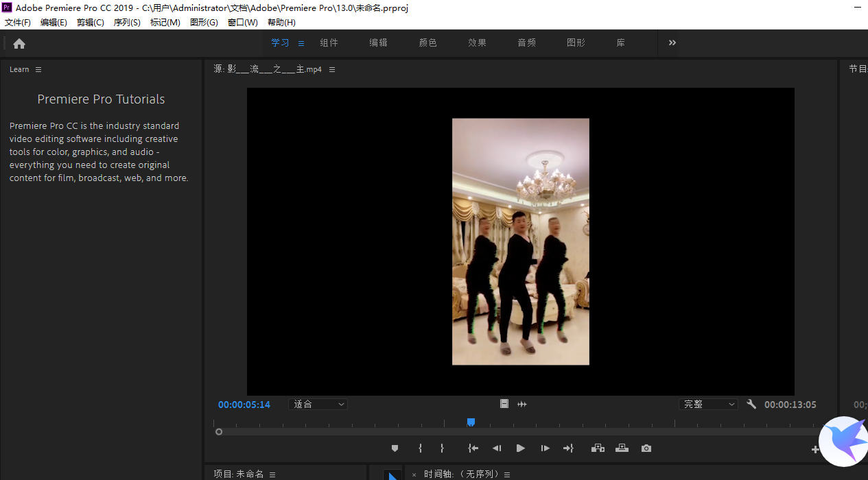This screenshot has height=480, width=868.
Task: Open the 图形(G) menu
Action: (204, 23)
